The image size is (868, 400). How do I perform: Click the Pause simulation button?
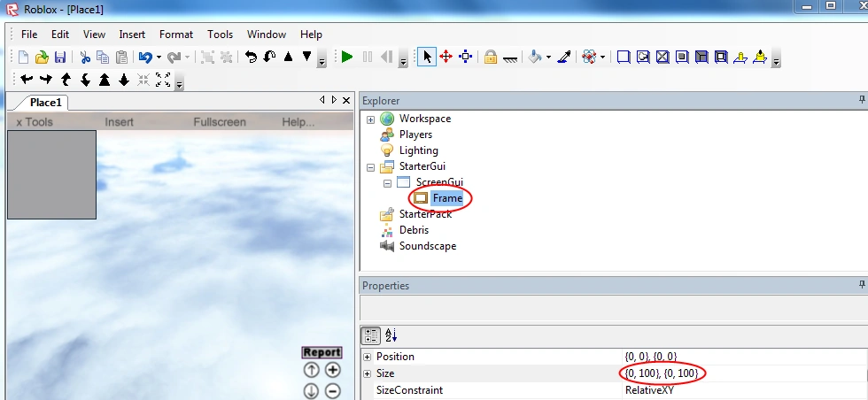tap(367, 57)
